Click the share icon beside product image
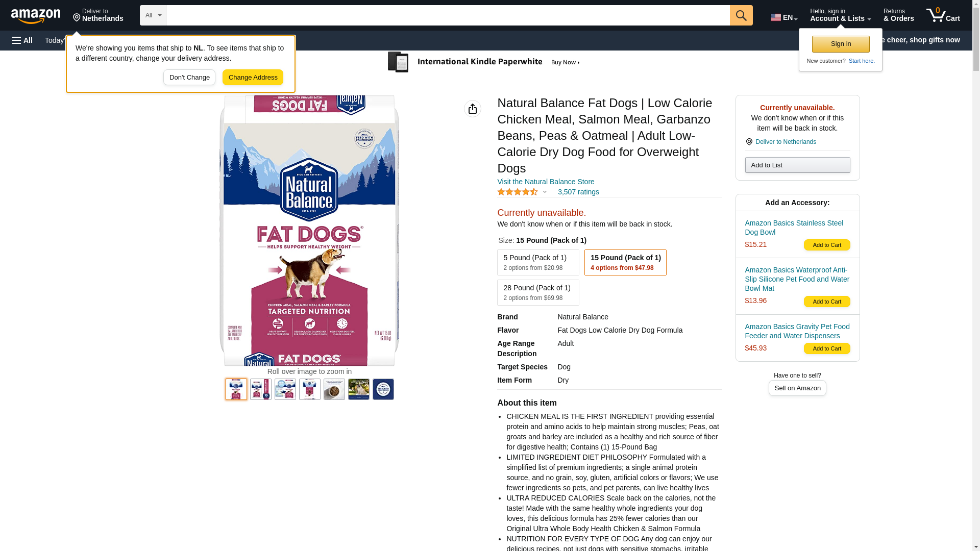This screenshot has width=980, height=551. tap(473, 109)
